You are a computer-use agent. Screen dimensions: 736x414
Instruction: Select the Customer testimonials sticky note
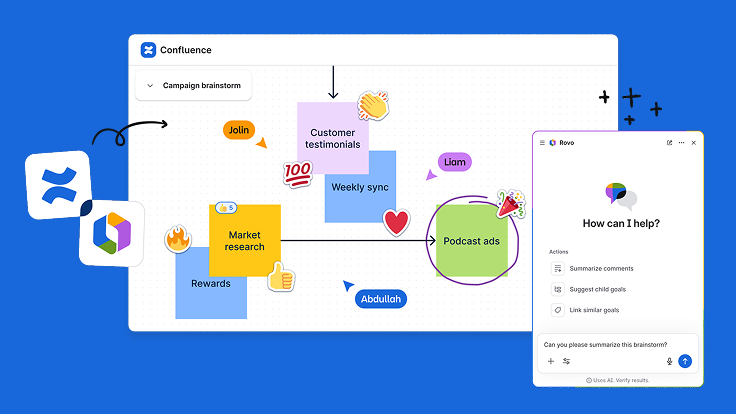tap(333, 138)
